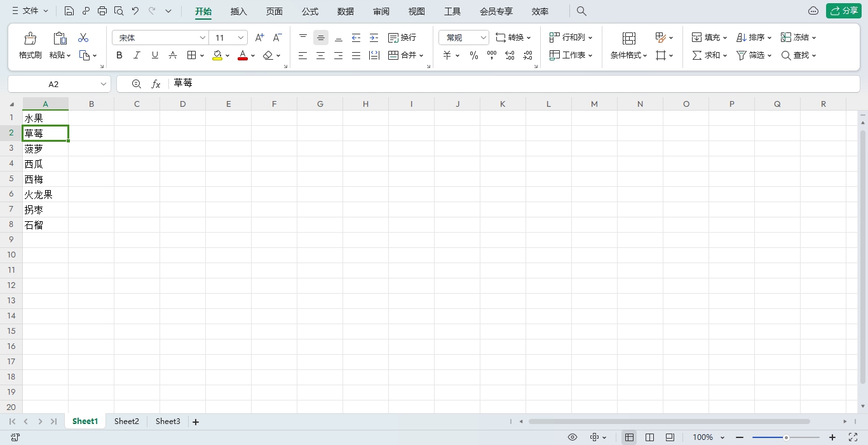
Task: Open the font size 11 dropdown
Action: tap(241, 38)
